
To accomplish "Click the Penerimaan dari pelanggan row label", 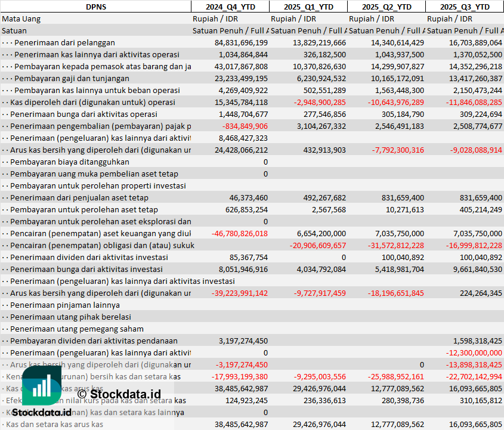I will click(x=64, y=42).
